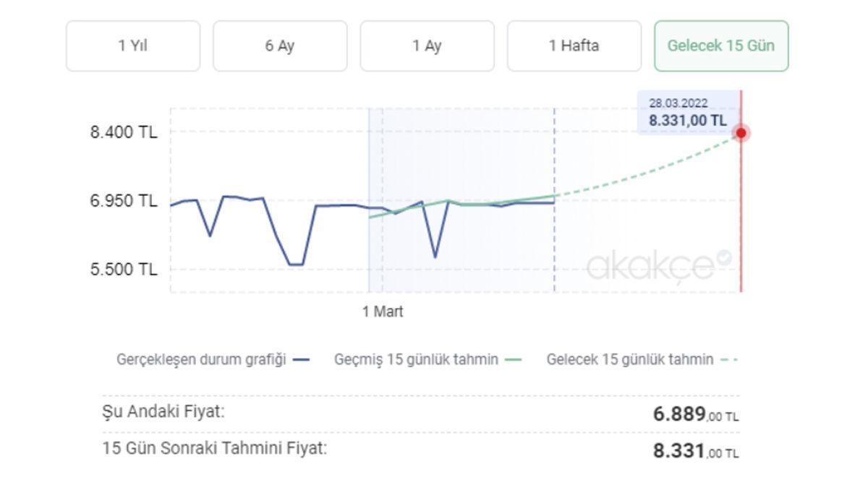This screenshot has height=488, width=868.
Task: Show the "1 Ay" chart range
Action: [427, 46]
